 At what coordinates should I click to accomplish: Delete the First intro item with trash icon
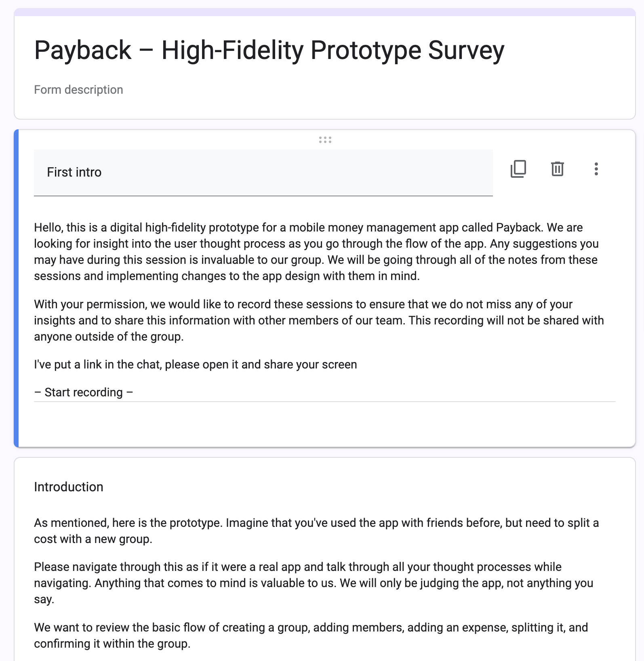558,169
